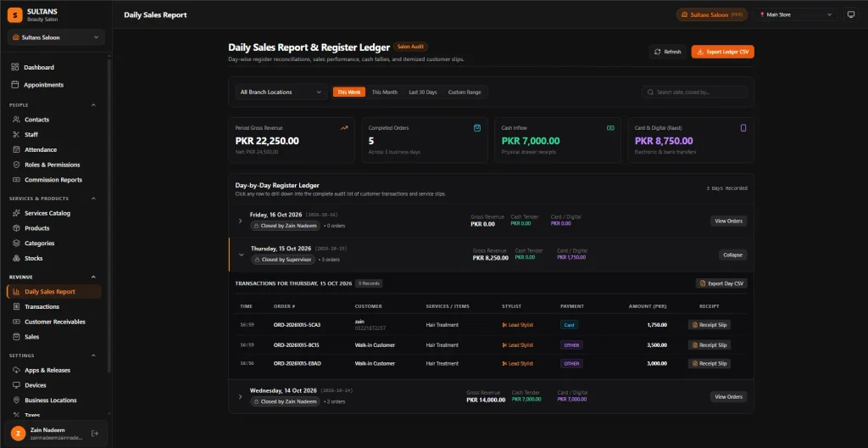
Task: Open All Branch Locations dropdown
Action: (x=281, y=92)
